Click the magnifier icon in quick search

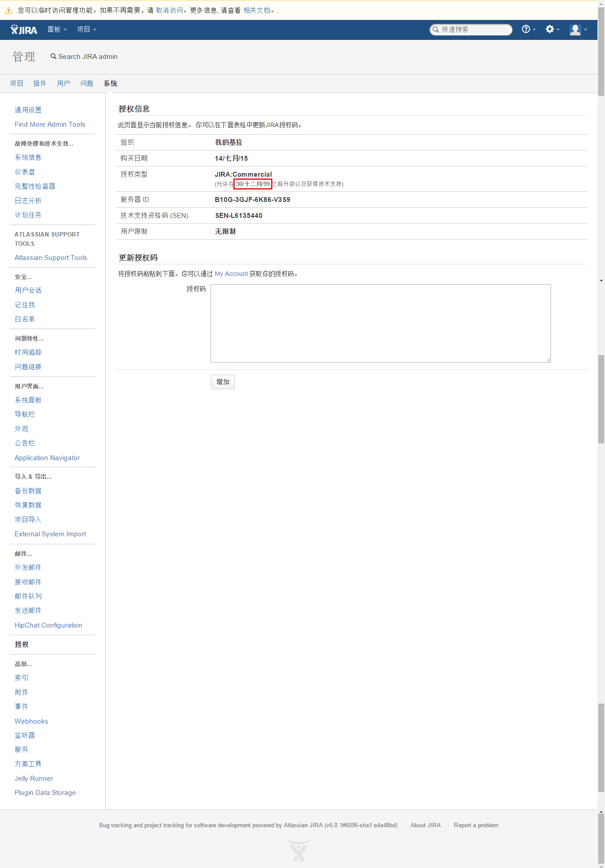tap(436, 30)
